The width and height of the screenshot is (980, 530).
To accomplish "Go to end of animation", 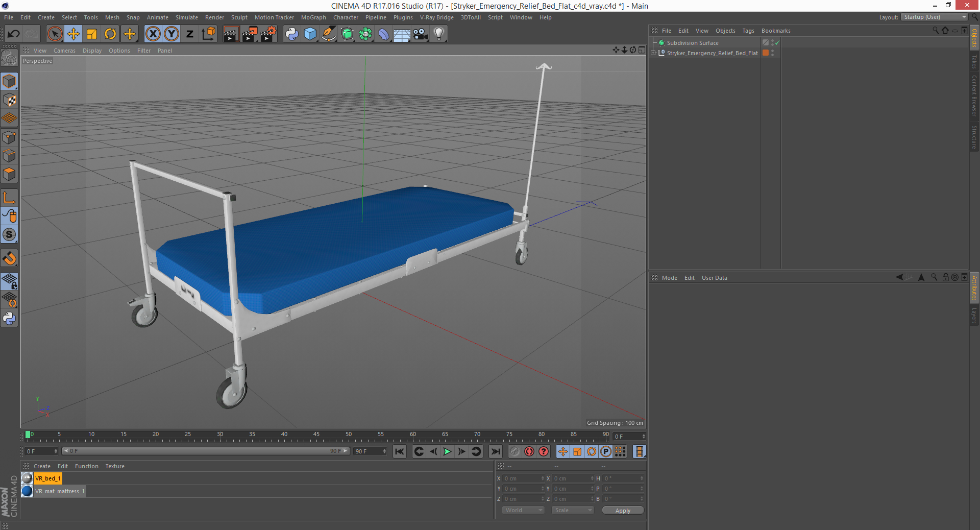I will 495,451.
